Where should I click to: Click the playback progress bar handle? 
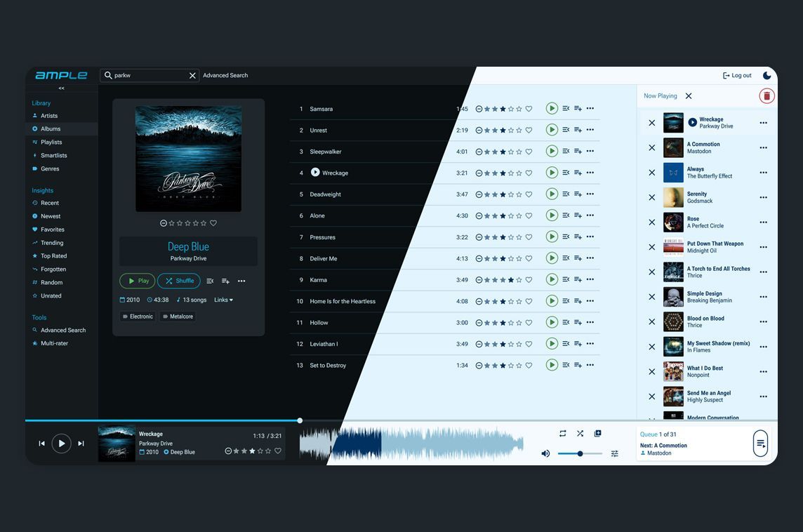(300, 421)
